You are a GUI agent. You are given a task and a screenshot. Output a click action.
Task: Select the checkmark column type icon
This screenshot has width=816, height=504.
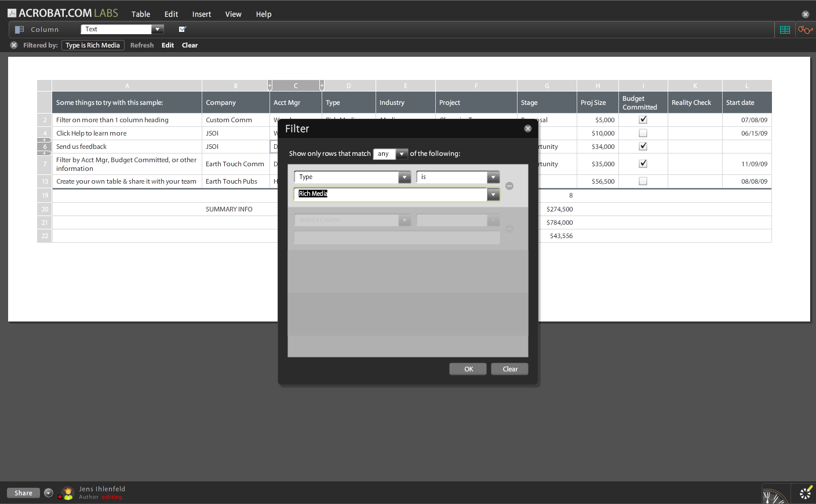point(182,28)
